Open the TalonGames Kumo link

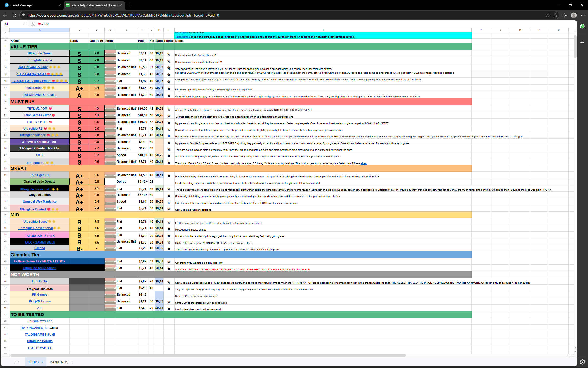click(38, 115)
